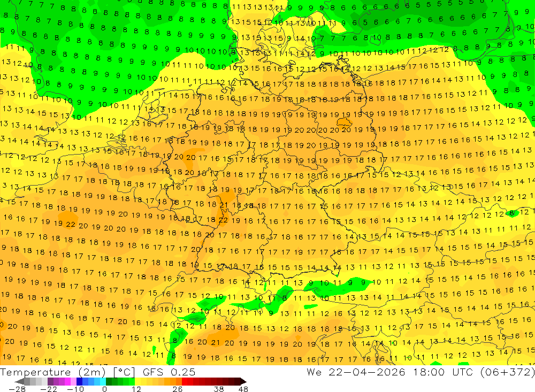Screen dimensions: 535x392
Task: Click the '(06+372)' forecast run label
Action: coord(507,372)
